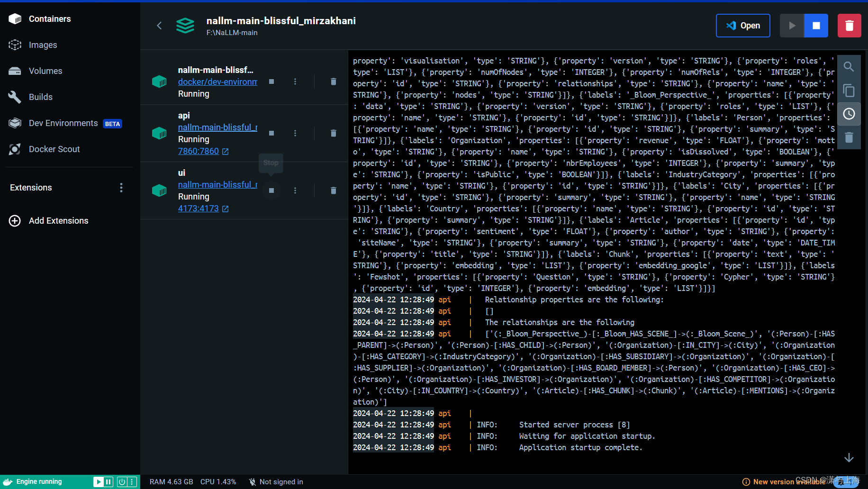Click the api container icon

159,133
